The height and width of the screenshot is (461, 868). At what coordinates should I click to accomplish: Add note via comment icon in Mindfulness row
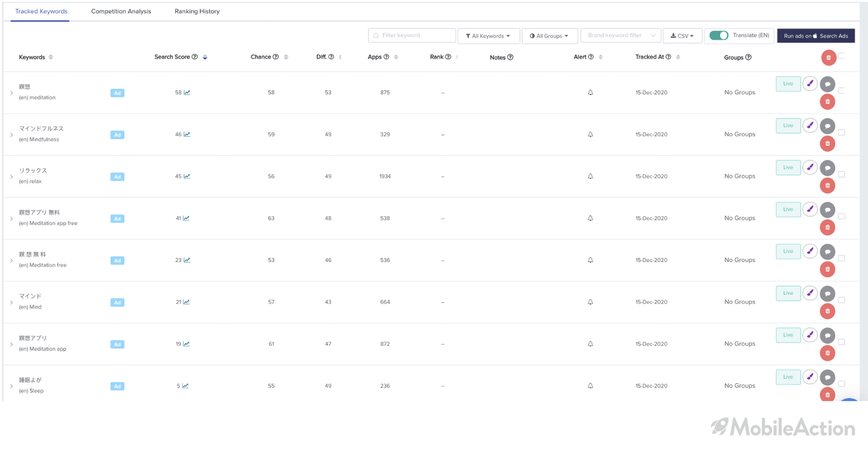[828, 126]
